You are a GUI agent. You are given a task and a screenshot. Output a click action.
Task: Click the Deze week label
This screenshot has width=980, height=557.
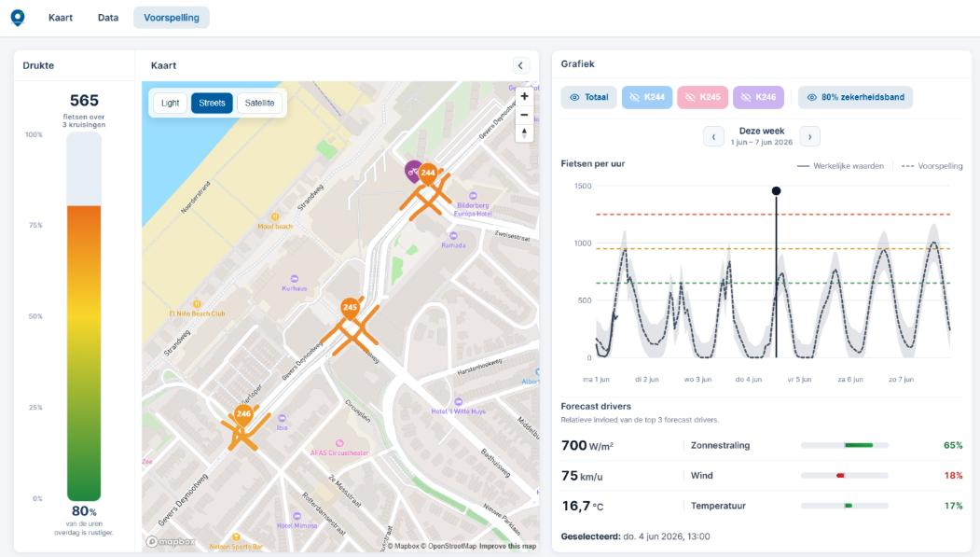762,131
